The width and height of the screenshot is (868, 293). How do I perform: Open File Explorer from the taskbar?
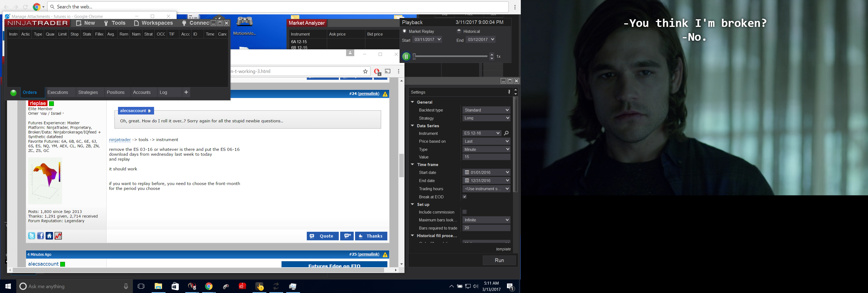(x=158, y=286)
